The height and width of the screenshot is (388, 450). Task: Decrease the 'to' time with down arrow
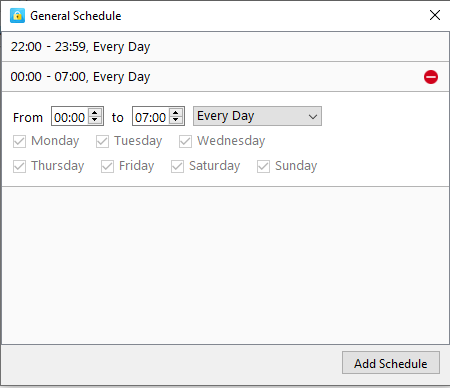click(x=176, y=120)
